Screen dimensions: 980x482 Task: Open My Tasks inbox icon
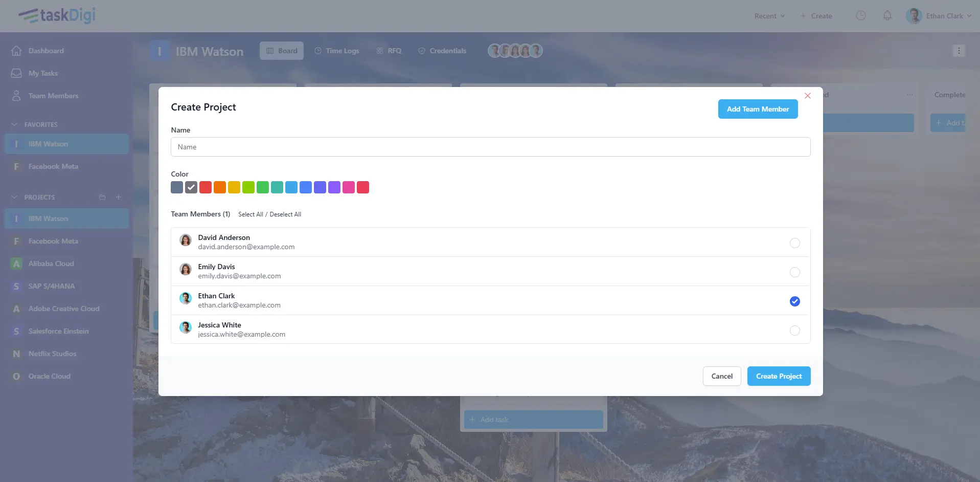(16, 73)
